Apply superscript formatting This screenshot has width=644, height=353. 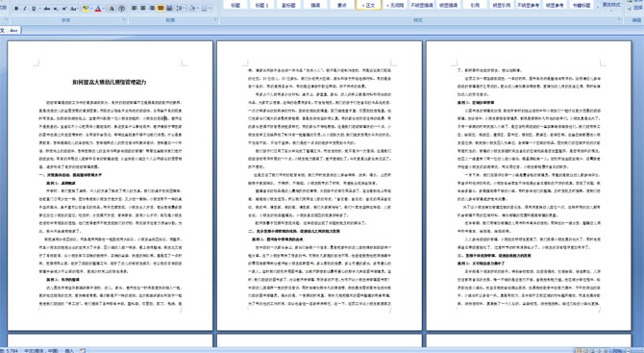[x=64, y=9]
